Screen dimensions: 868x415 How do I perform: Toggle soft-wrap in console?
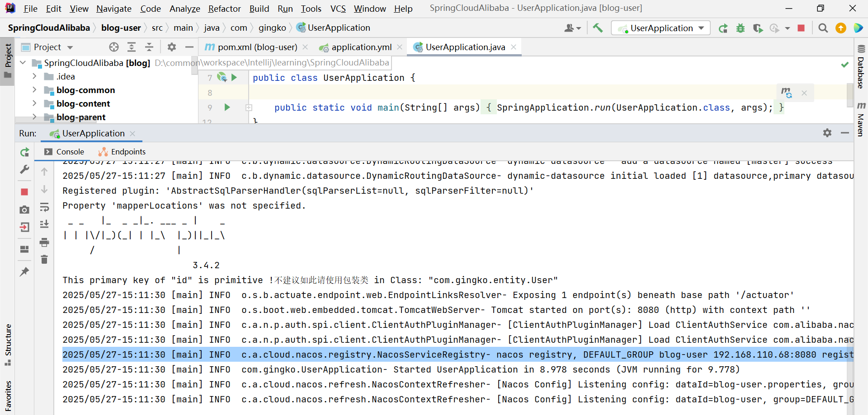pos(44,207)
